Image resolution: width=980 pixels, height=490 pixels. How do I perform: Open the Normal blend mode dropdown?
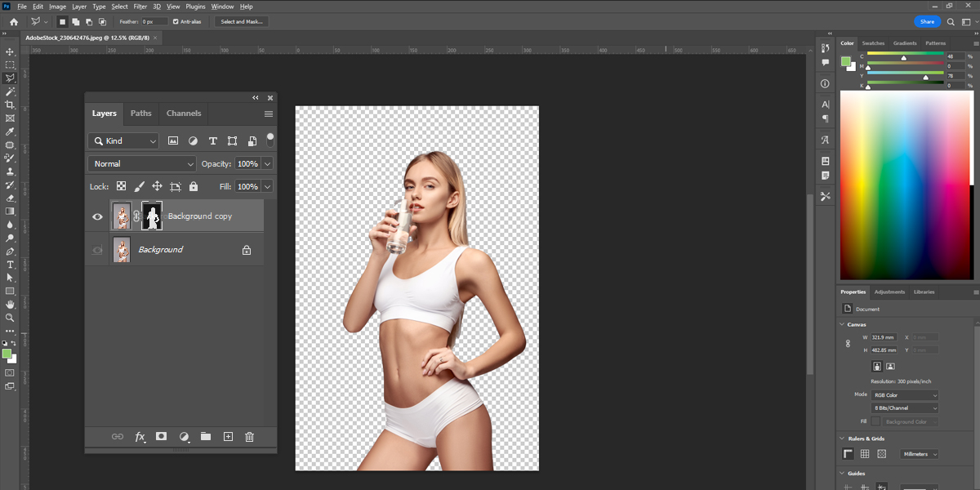click(x=142, y=163)
